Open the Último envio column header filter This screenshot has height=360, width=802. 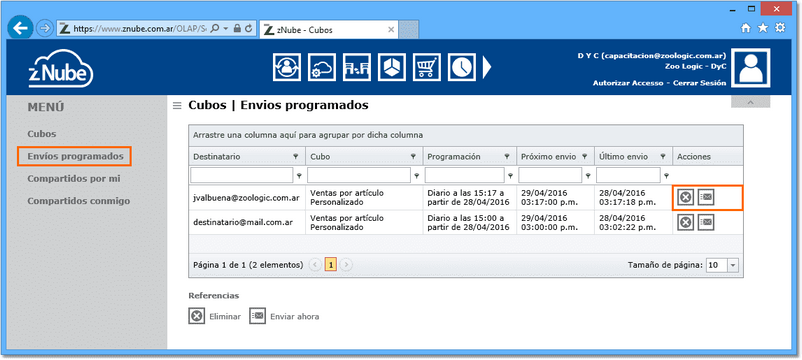[663, 156]
